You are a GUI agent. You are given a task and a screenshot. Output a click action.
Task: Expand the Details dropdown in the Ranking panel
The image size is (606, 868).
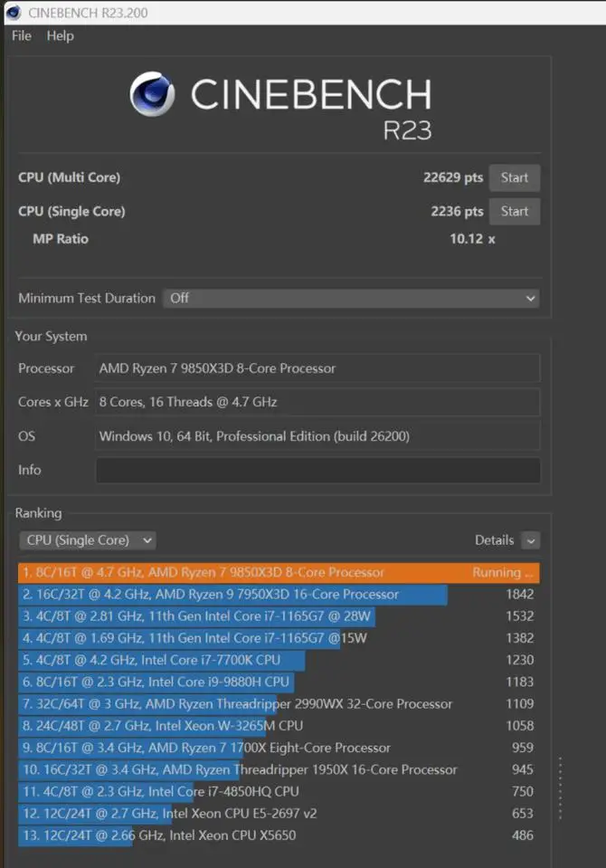496,539
